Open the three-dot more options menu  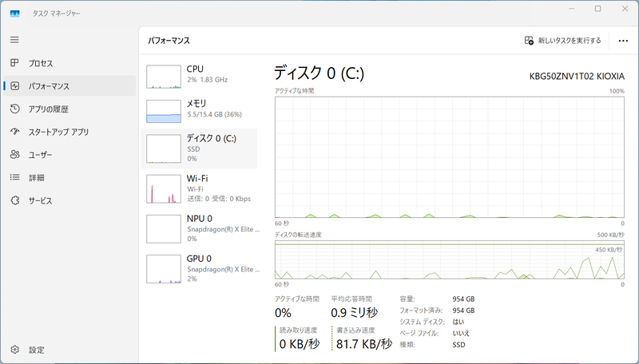coord(623,41)
